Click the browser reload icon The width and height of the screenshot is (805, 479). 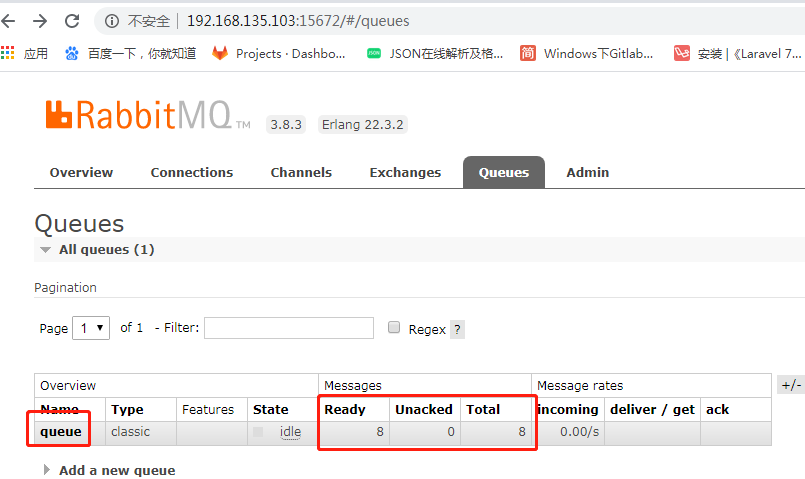tap(72, 20)
